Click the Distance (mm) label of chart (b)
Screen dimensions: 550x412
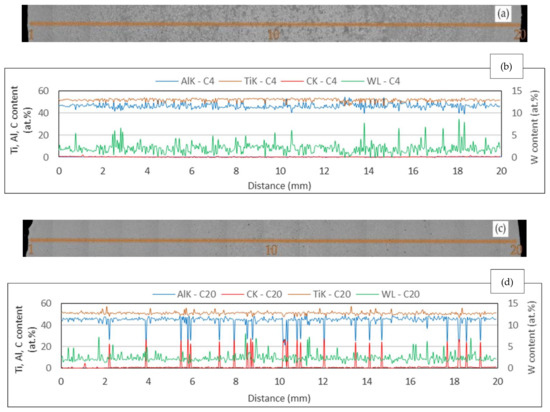coord(280,185)
